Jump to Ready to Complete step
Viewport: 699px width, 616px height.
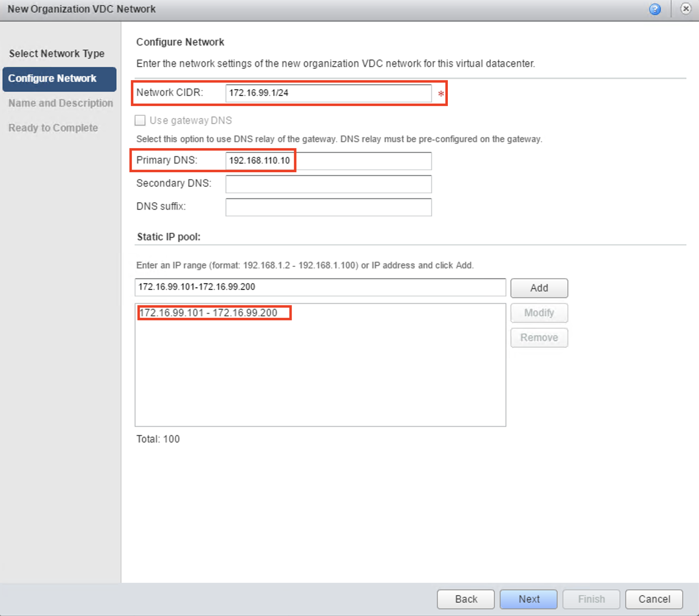point(53,128)
